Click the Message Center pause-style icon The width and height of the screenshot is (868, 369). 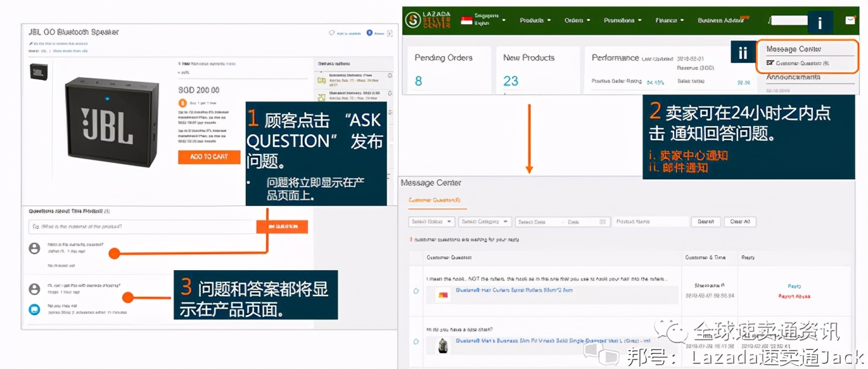[743, 52]
